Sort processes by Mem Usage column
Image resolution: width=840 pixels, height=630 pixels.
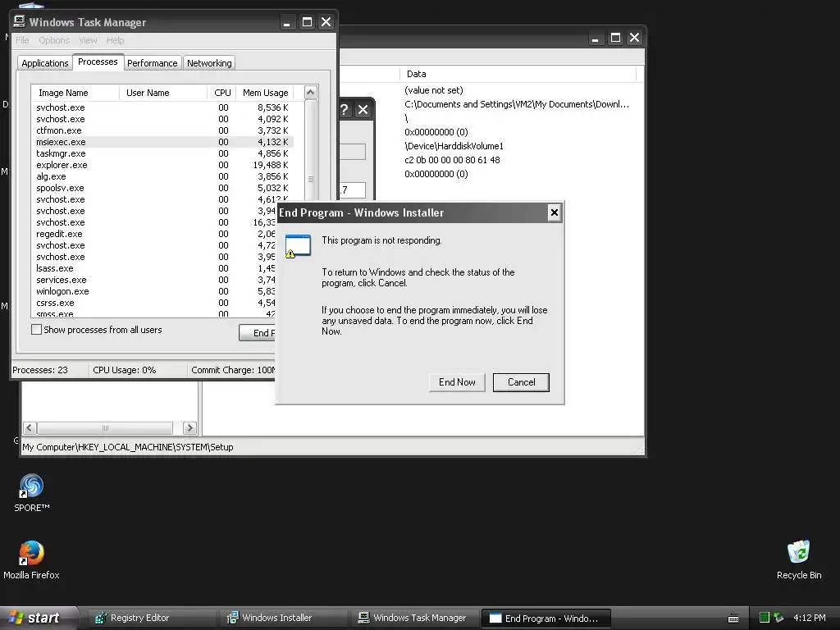(265, 93)
